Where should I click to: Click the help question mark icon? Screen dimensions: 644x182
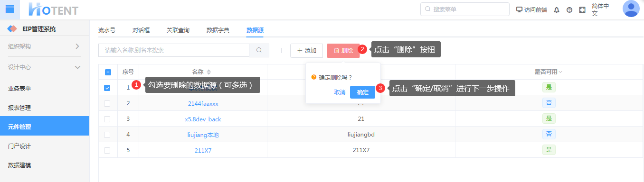[x=569, y=9]
